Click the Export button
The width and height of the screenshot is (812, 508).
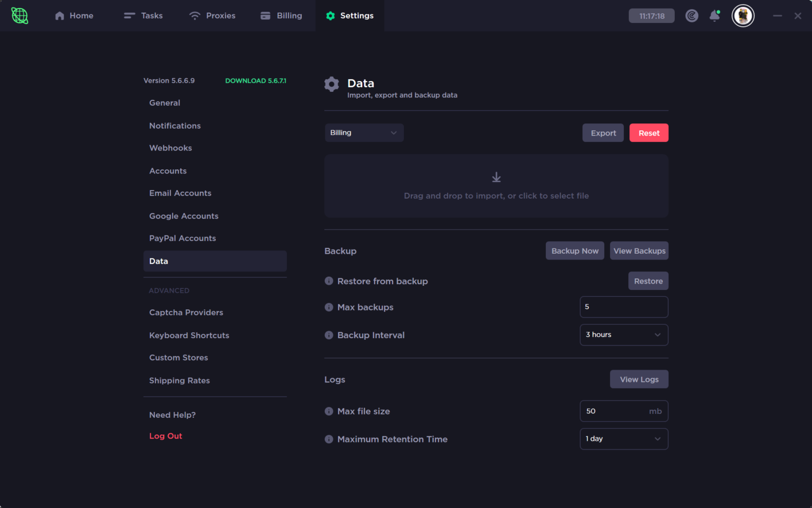603,133
